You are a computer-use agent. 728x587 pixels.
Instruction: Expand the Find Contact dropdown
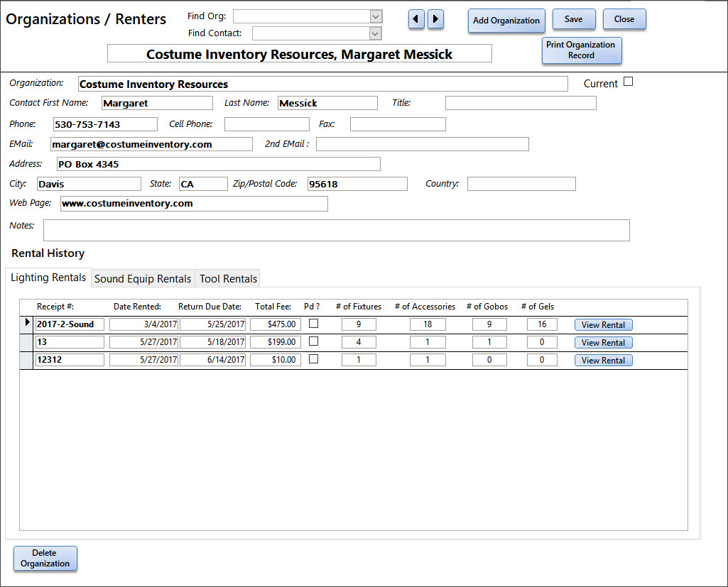point(375,33)
